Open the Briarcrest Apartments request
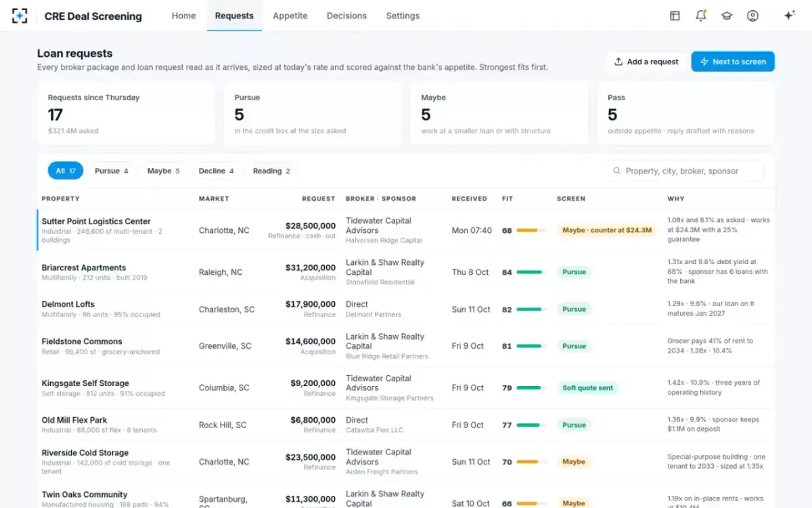The image size is (812, 508). click(405, 272)
